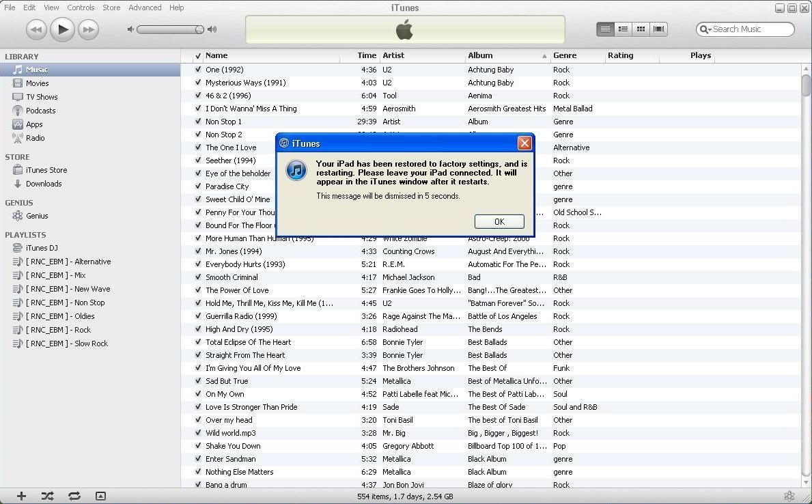The image size is (812, 504).
Task: Open the Store menu
Action: tap(111, 8)
